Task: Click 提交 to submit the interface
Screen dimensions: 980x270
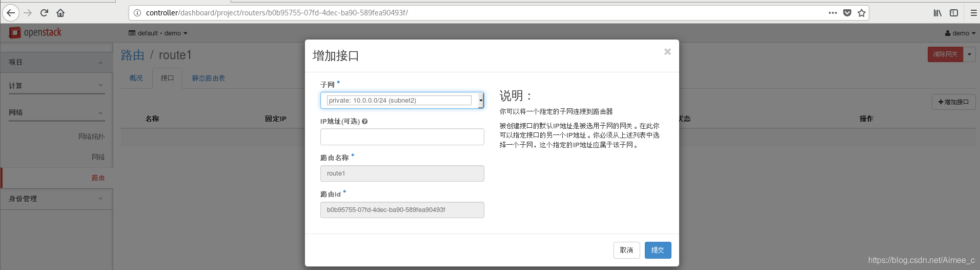Action: pyautogui.click(x=658, y=250)
